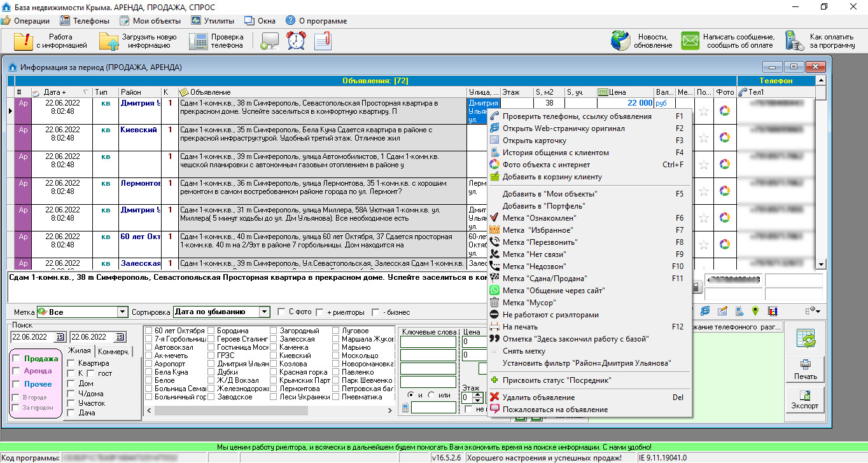
Task: Click the alarm clock reminder icon
Action: [x=296, y=41]
